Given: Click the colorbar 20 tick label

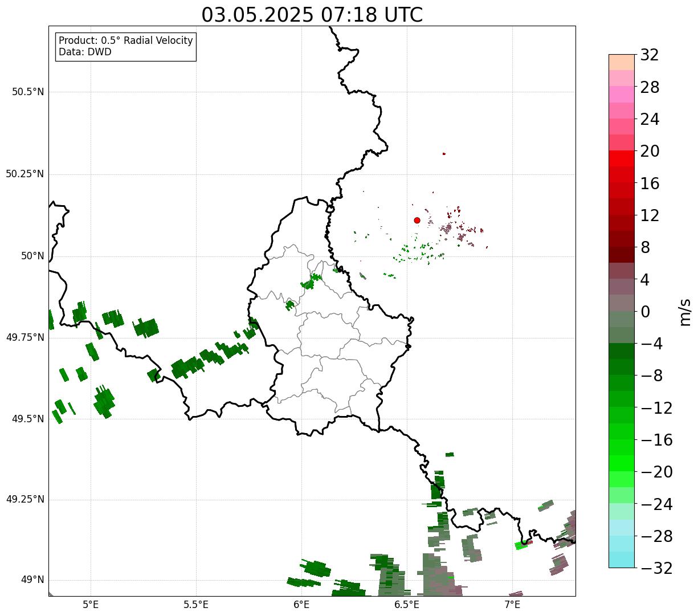Looking at the screenshot, I should (x=650, y=151).
